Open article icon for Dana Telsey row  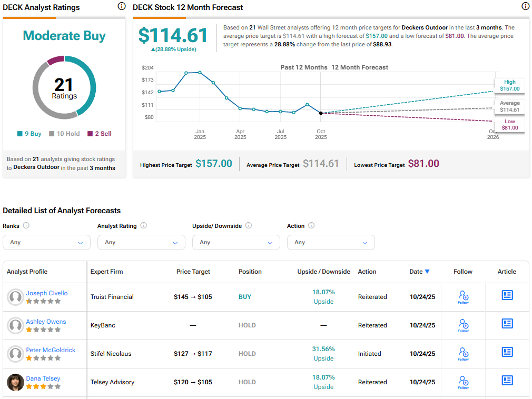pos(507,381)
